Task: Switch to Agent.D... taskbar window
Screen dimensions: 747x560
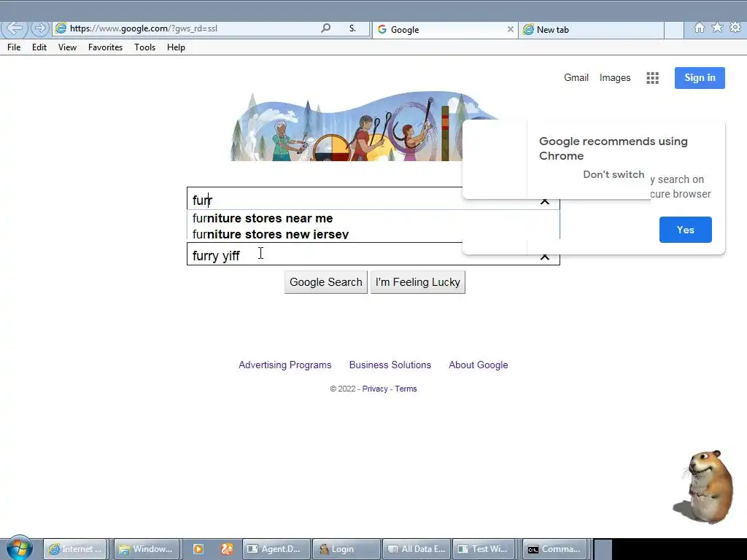Action: pyautogui.click(x=276, y=549)
